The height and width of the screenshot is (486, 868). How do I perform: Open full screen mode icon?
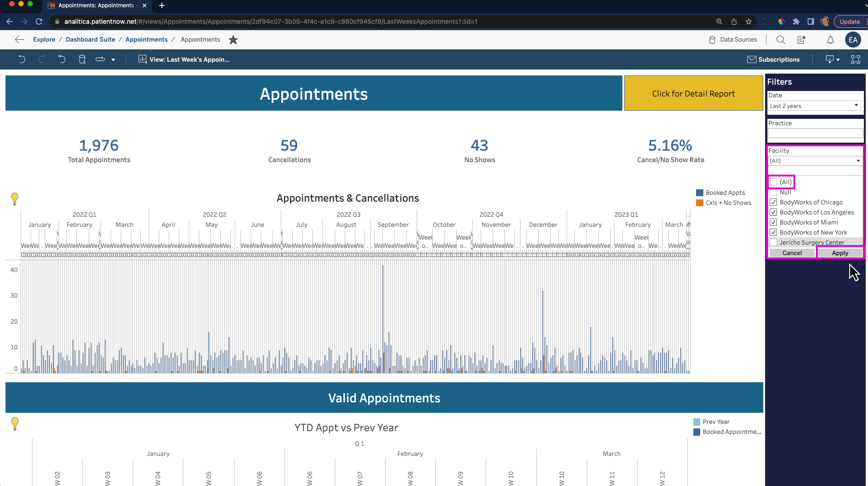(x=856, y=59)
